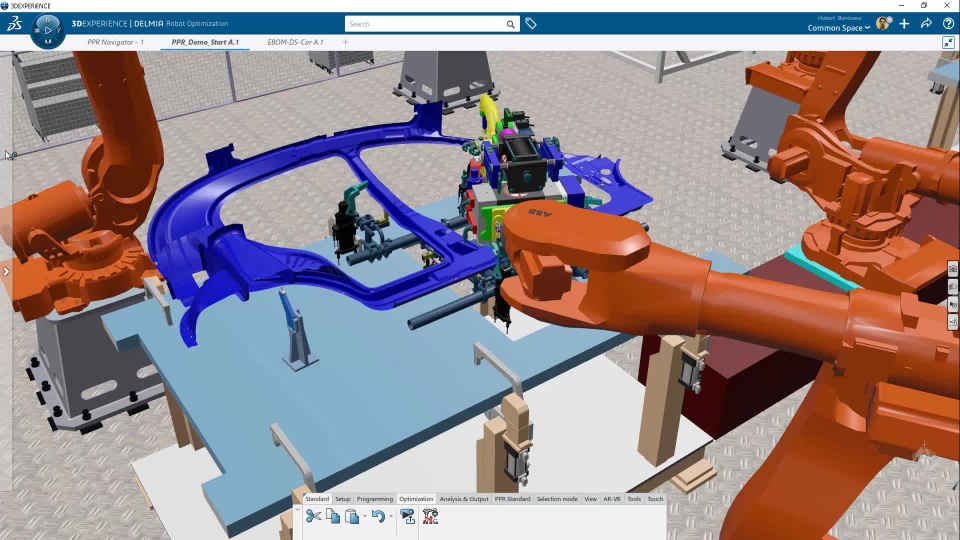
Task: Open the Common Space dropdown
Action: (x=838, y=28)
